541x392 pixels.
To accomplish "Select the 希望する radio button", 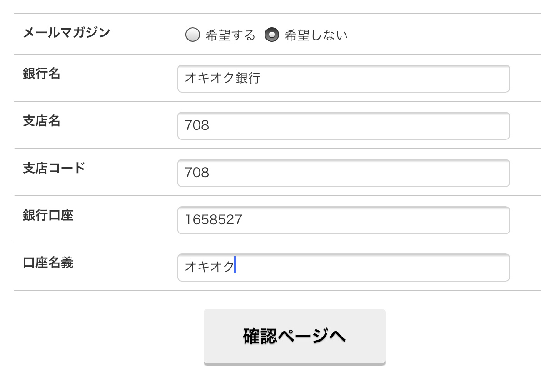I will pos(193,35).
